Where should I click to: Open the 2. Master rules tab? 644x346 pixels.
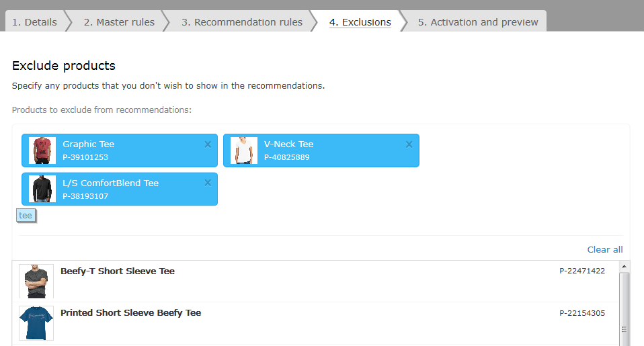pos(119,21)
